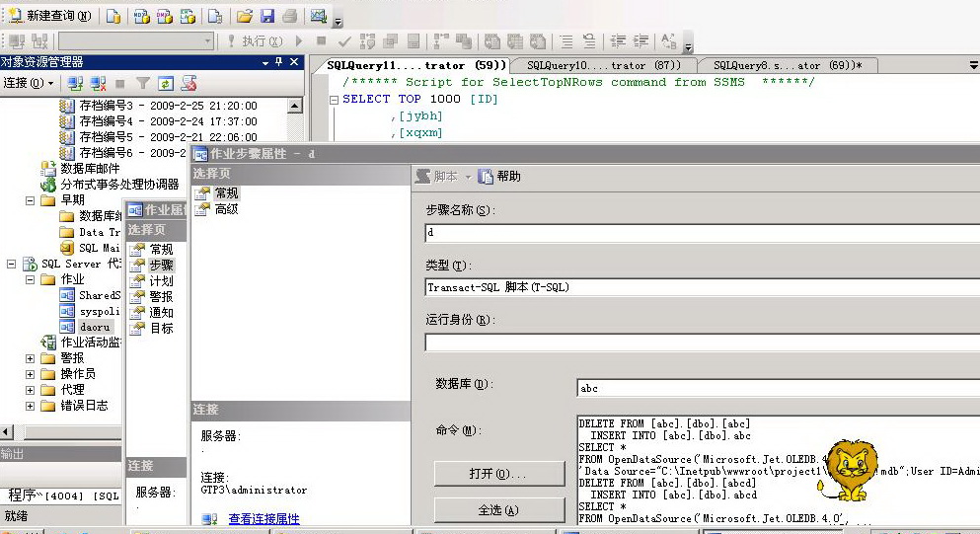Open the 连接 dropdown in Object Explorer
The image size is (980, 534).
29,83
